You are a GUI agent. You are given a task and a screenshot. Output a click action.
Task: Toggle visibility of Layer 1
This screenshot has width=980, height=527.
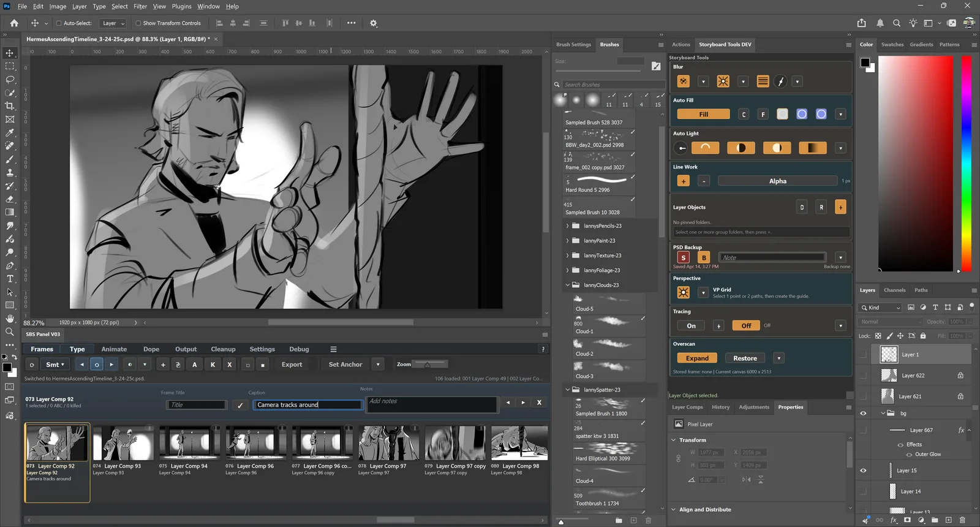(864, 355)
